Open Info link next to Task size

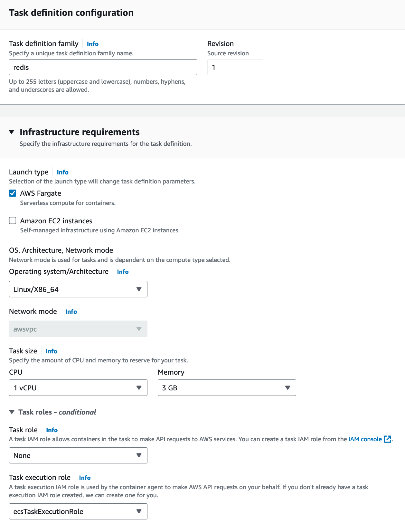click(52, 351)
